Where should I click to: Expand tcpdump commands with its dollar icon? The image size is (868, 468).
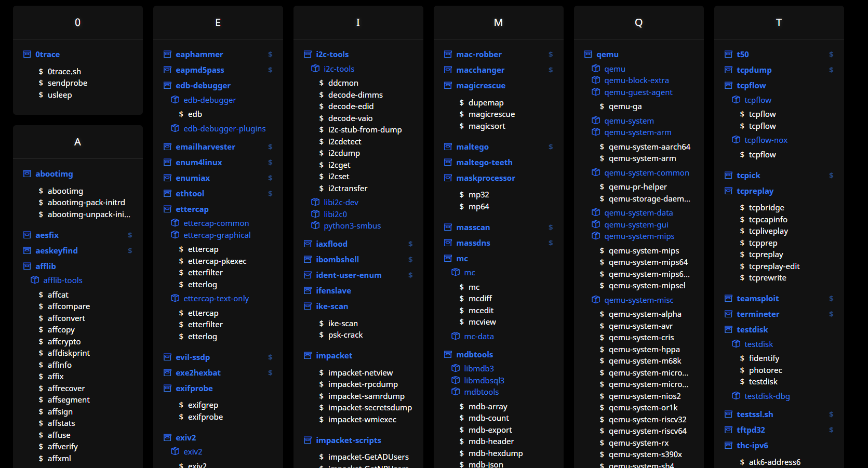point(831,70)
